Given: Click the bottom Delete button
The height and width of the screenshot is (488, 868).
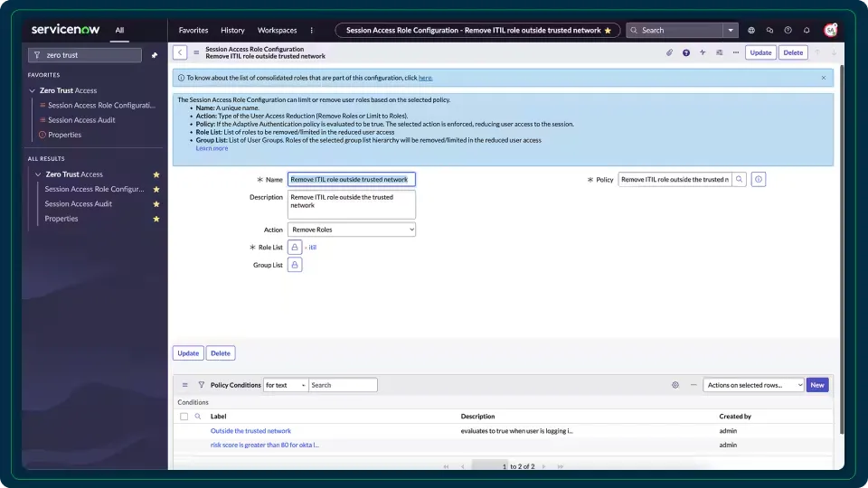Looking at the screenshot, I should pyautogui.click(x=221, y=353).
